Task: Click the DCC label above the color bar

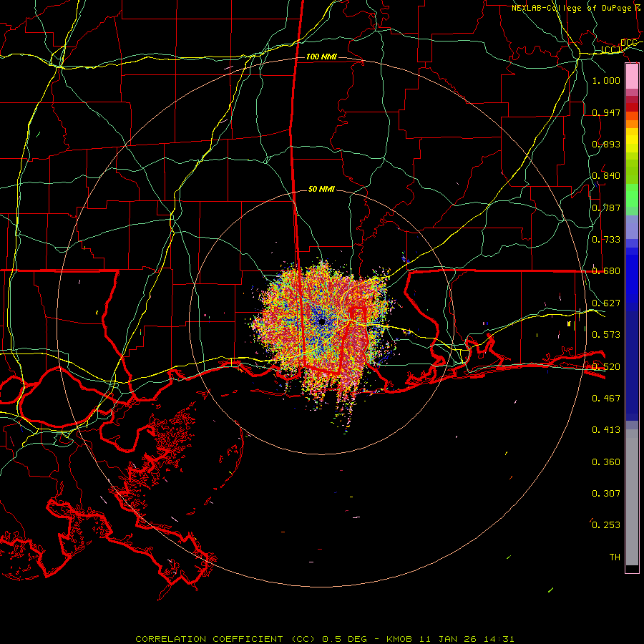Action: pos(628,43)
